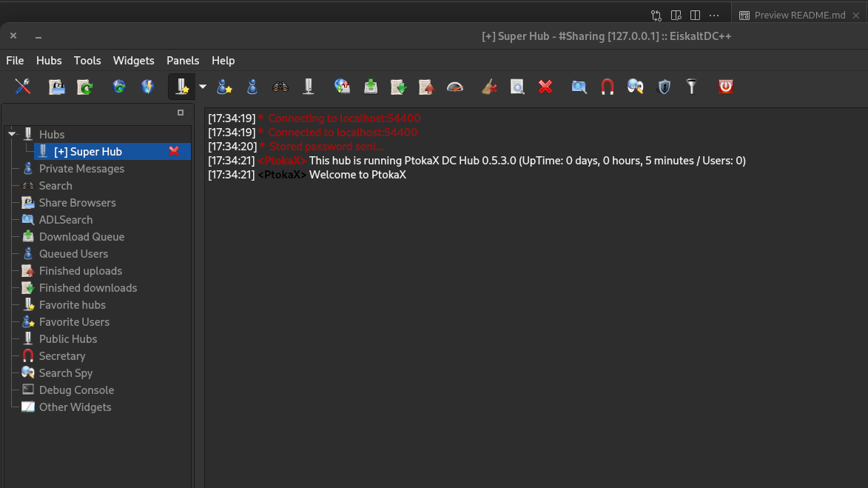Open the File menu
Viewport: 868px width, 488px height.
click(15, 61)
